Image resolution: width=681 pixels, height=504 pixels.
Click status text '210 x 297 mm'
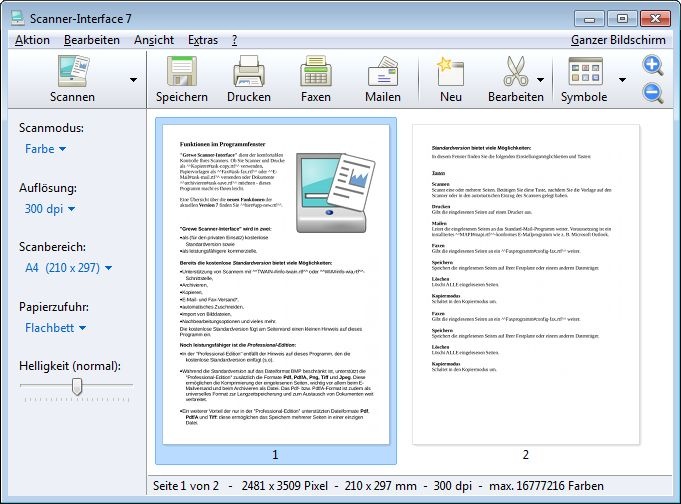click(x=380, y=486)
